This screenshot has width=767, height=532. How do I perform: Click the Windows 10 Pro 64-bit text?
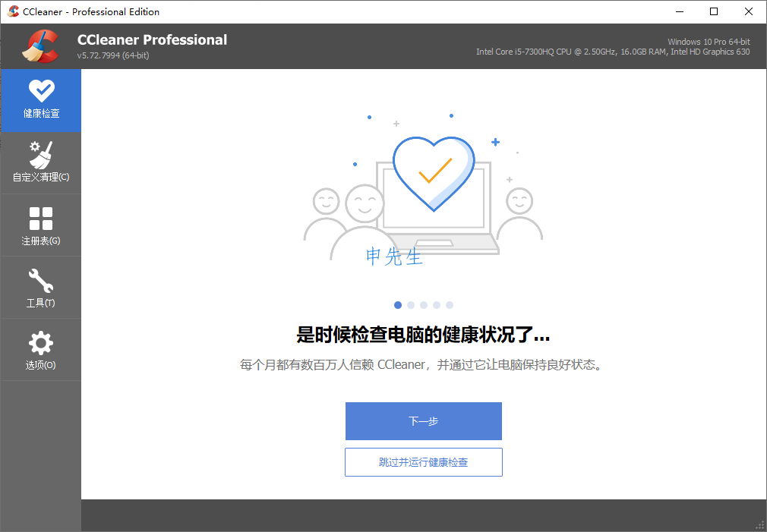709,42
